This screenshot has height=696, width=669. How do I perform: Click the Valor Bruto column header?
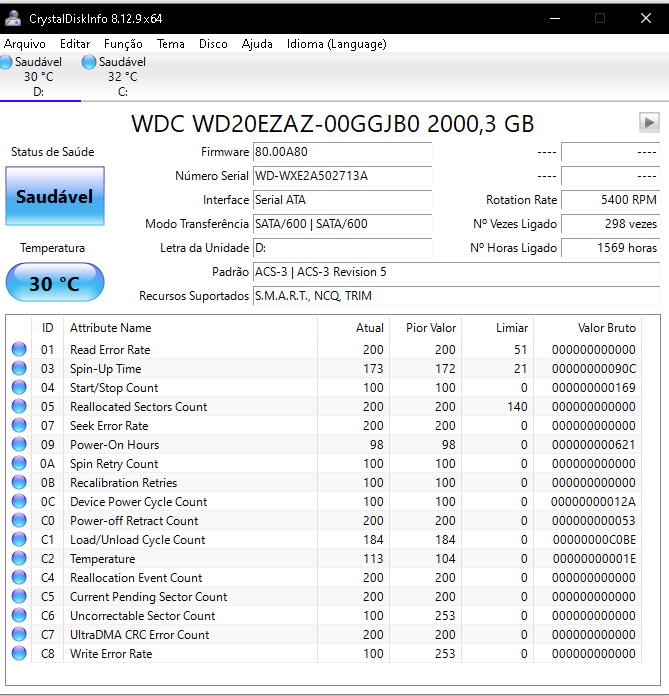pos(588,328)
